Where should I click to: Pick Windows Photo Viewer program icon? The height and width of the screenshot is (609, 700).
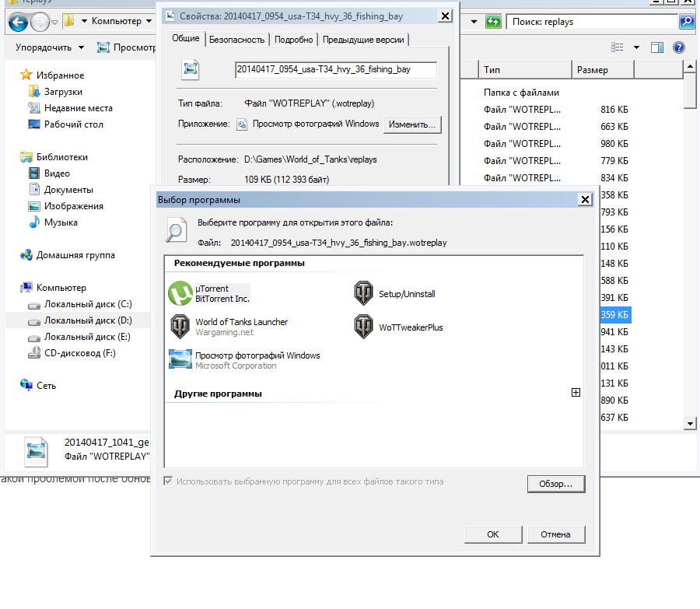(x=180, y=359)
